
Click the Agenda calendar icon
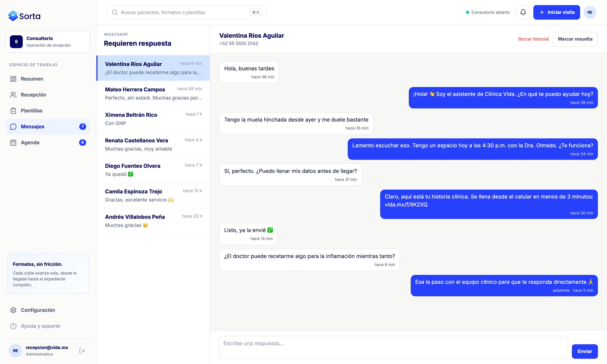(x=13, y=143)
